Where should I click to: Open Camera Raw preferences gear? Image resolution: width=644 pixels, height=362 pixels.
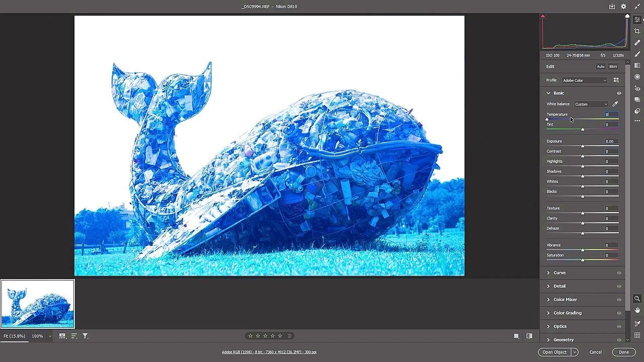623,7
